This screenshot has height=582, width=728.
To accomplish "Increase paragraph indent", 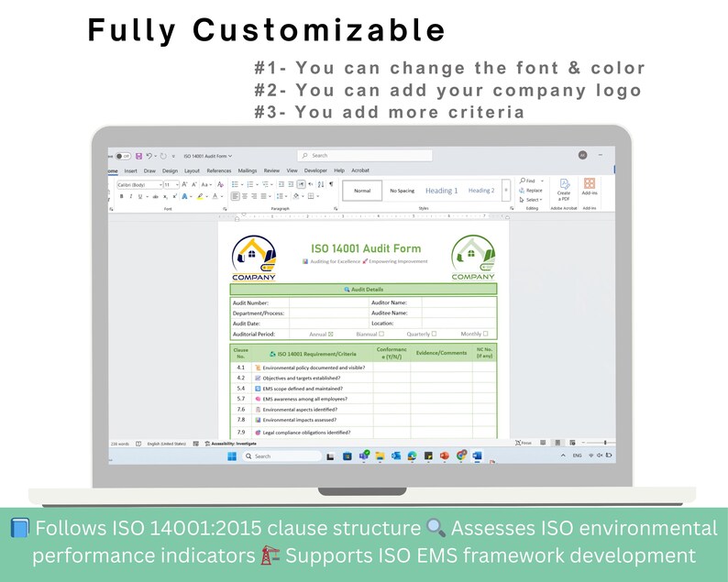I will click(x=291, y=184).
